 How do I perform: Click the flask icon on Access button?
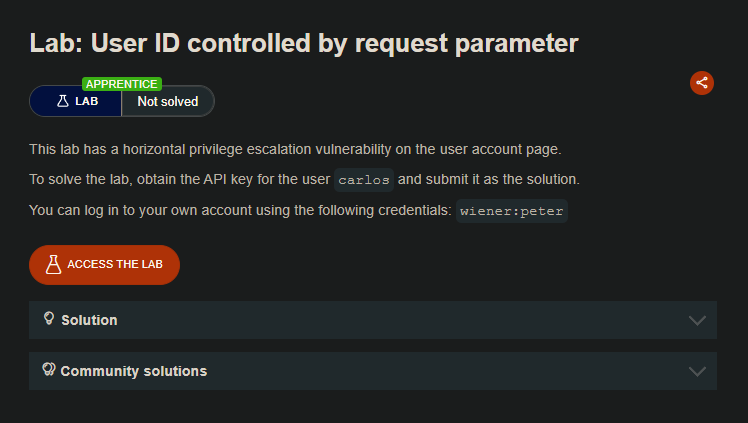(54, 264)
